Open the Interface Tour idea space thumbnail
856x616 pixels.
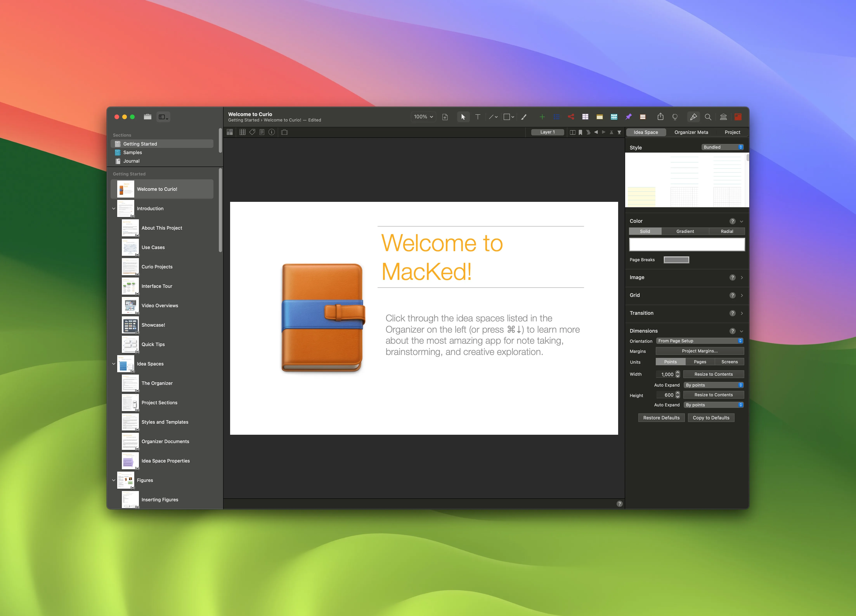point(130,286)
